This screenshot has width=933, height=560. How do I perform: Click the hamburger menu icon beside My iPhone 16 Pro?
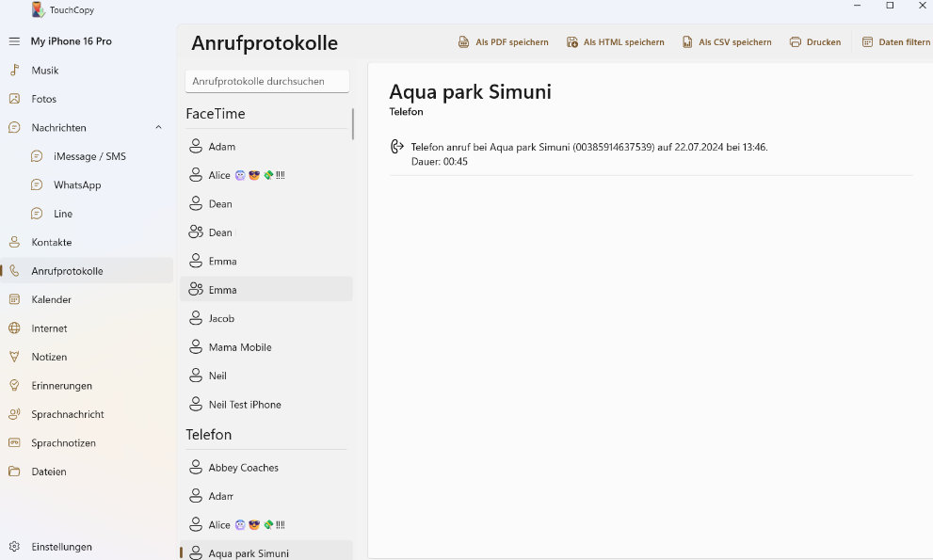point(14,41)
